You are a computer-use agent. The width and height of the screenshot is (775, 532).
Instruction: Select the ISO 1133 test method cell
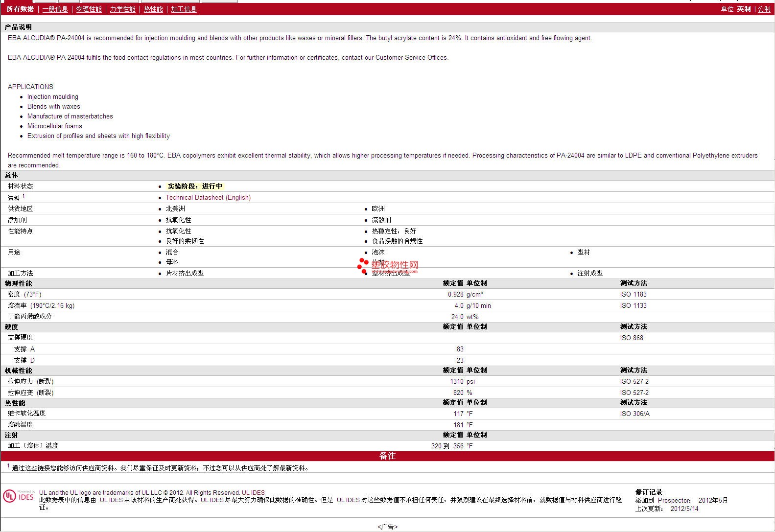(633, 305)
